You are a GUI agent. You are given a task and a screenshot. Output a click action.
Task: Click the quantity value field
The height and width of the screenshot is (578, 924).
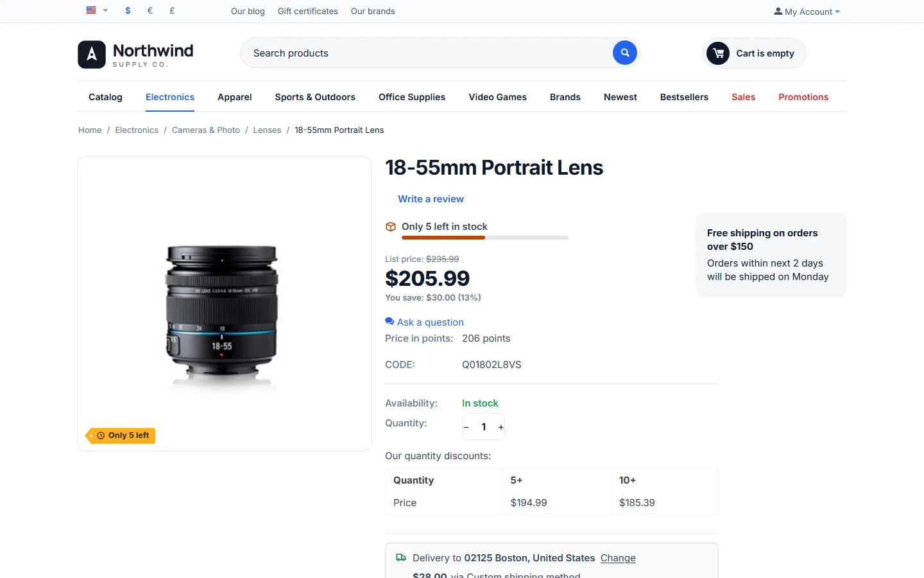click(484, 427)
